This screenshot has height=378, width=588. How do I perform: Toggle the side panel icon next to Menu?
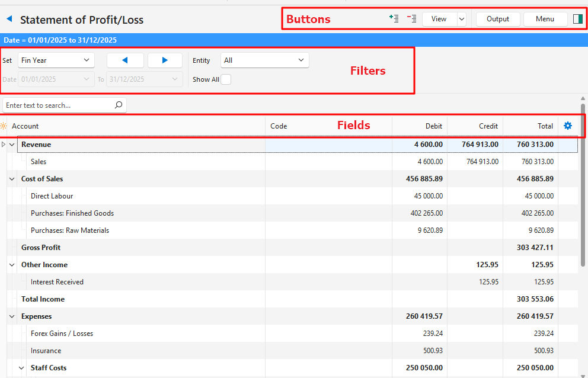[578, 19]
